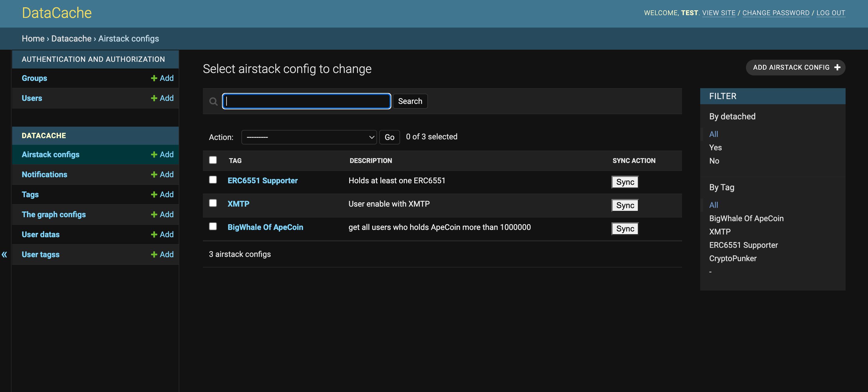Click the Go button
Viewport: 868px width, 392px height.
(389, 137)
